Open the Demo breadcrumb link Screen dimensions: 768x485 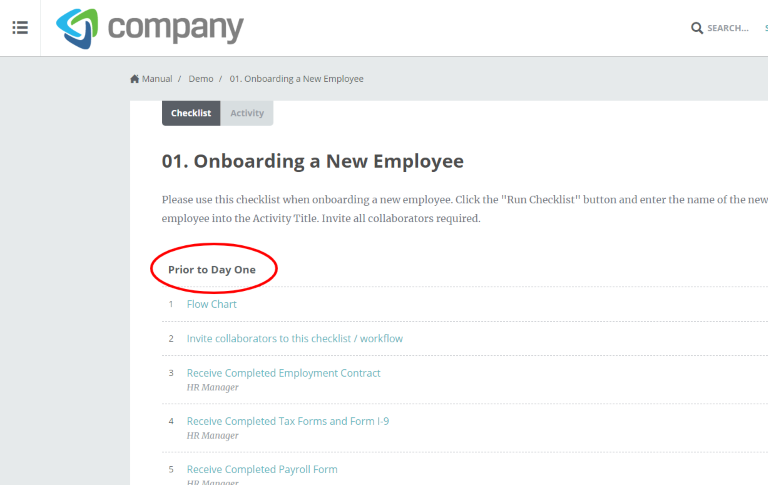click(201, 79)
